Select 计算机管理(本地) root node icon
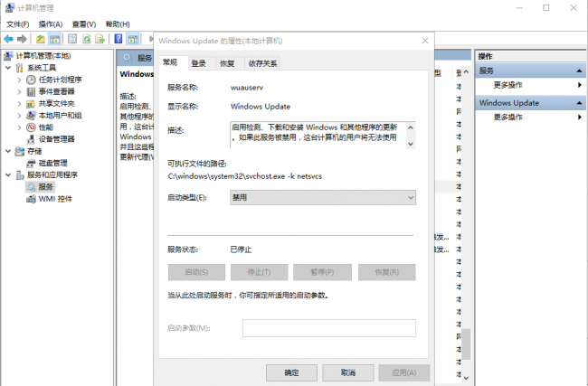This screenshot has width=588, height=386. point(9,56)
